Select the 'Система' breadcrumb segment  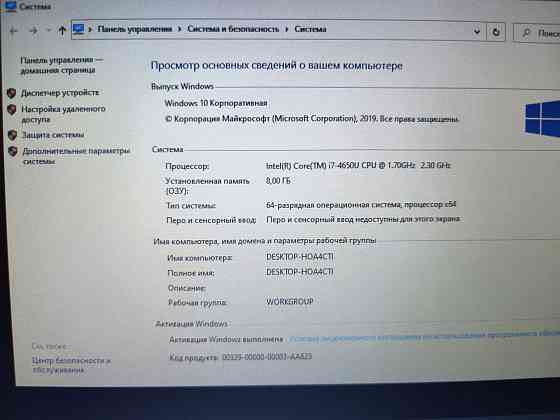tap(310, 29)
